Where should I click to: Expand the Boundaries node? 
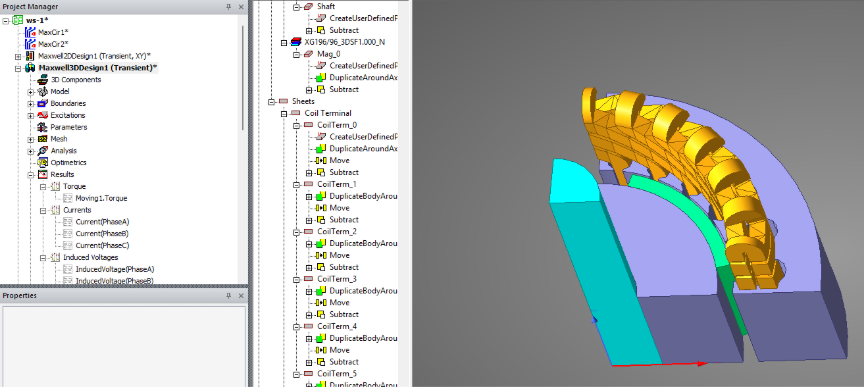coord(31,104)
